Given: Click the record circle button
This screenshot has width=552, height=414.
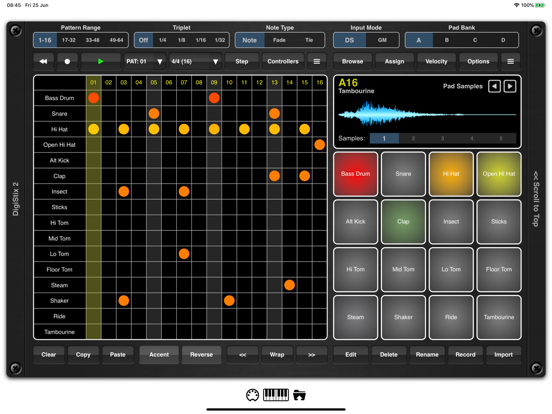Looking at the screenshot, I should 67,61.
